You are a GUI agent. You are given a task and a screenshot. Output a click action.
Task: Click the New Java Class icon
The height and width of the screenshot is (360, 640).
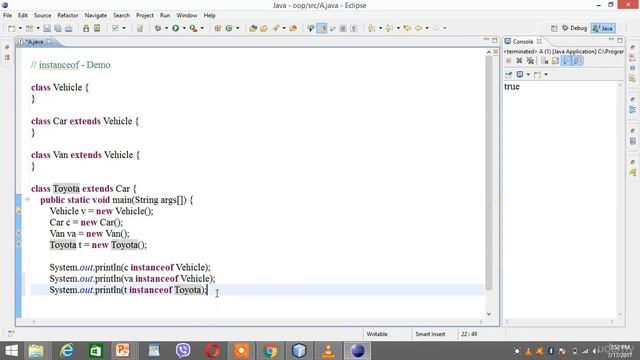(x=229, y=28)
